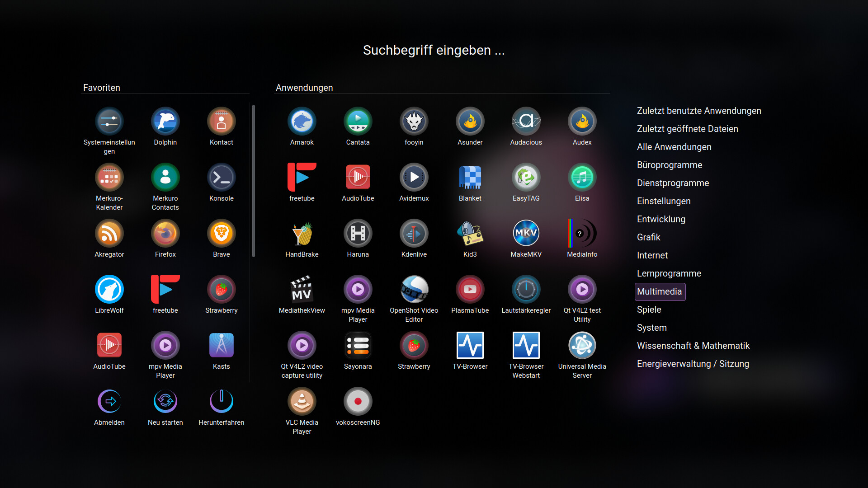Switch to Dienstprogramme category
Screen dimensions: 868x488
(x=673, y=183)
